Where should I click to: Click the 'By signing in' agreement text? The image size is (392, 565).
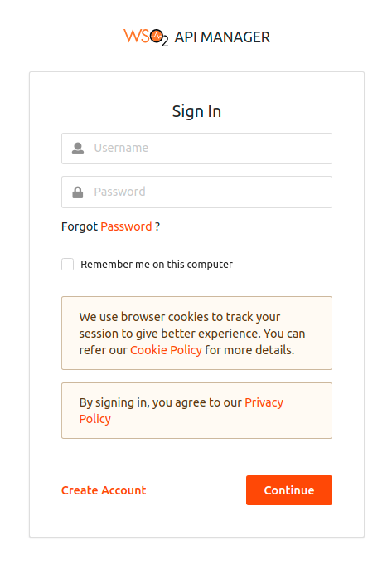coord(160,402)
